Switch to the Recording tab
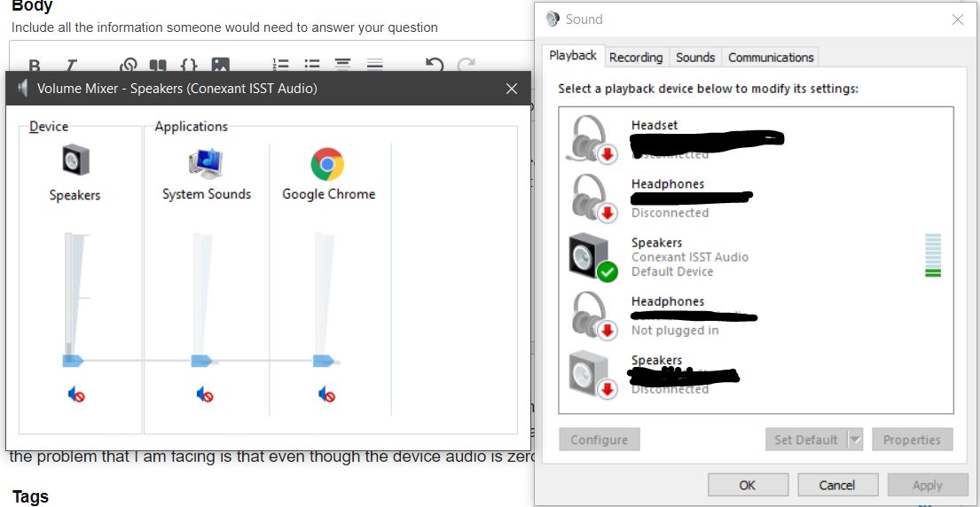The image size is (980, 507). click(636, 57)
